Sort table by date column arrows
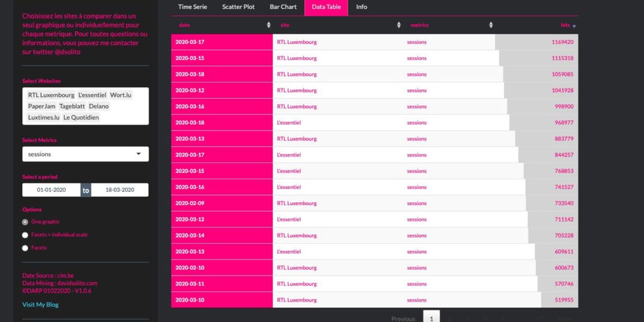The height and width of the screenshot is (322, 644). point(268,25)
